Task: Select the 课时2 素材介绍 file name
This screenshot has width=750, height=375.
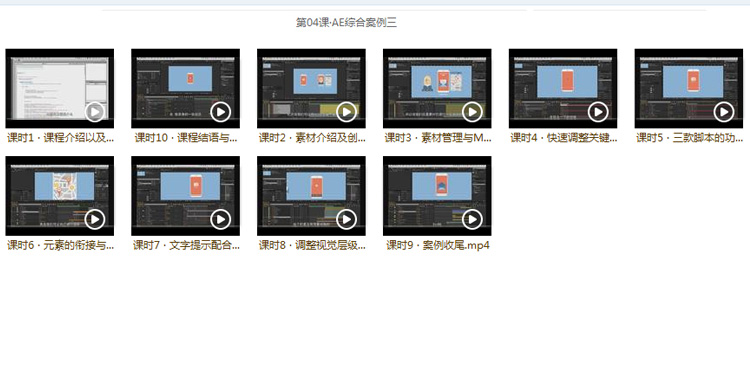Action: click(x=312, y=138)
